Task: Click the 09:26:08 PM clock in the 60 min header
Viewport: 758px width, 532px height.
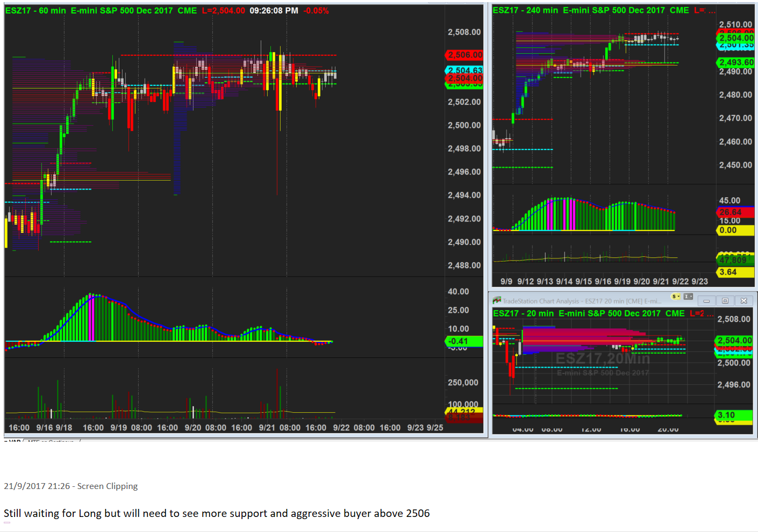Action: pos(274,11)
